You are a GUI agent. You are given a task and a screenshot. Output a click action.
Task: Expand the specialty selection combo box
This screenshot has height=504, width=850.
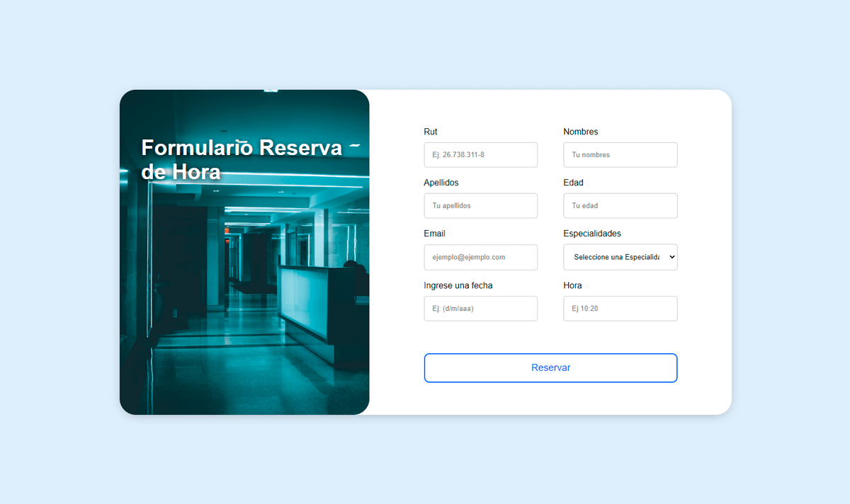tap(620, 257)
